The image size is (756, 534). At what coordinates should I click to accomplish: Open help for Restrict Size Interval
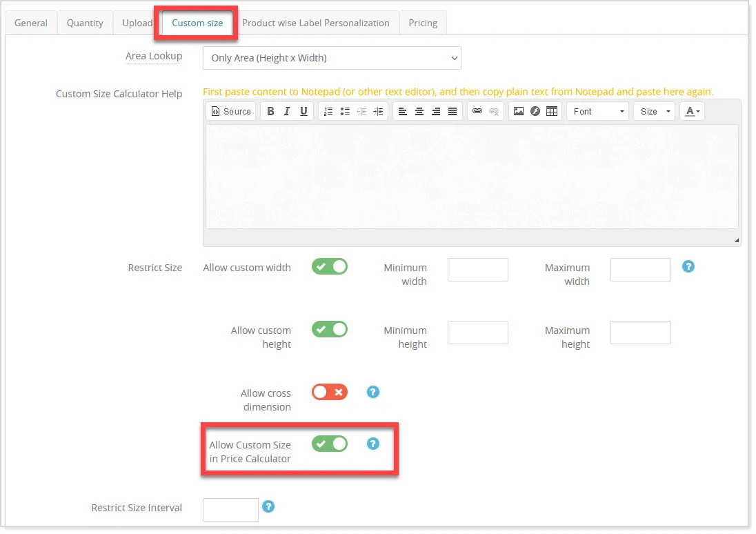[x=268, y=506]
